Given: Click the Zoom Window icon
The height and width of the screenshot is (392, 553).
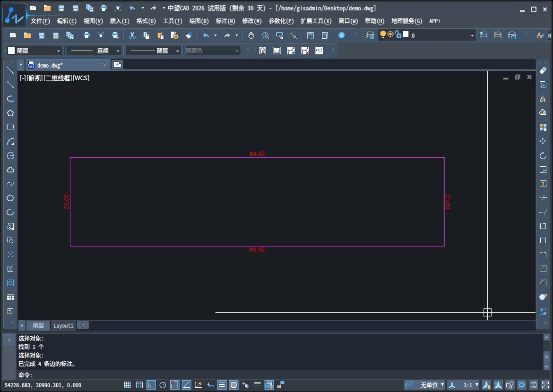Looking at the screenshot, I should [279, 35].
